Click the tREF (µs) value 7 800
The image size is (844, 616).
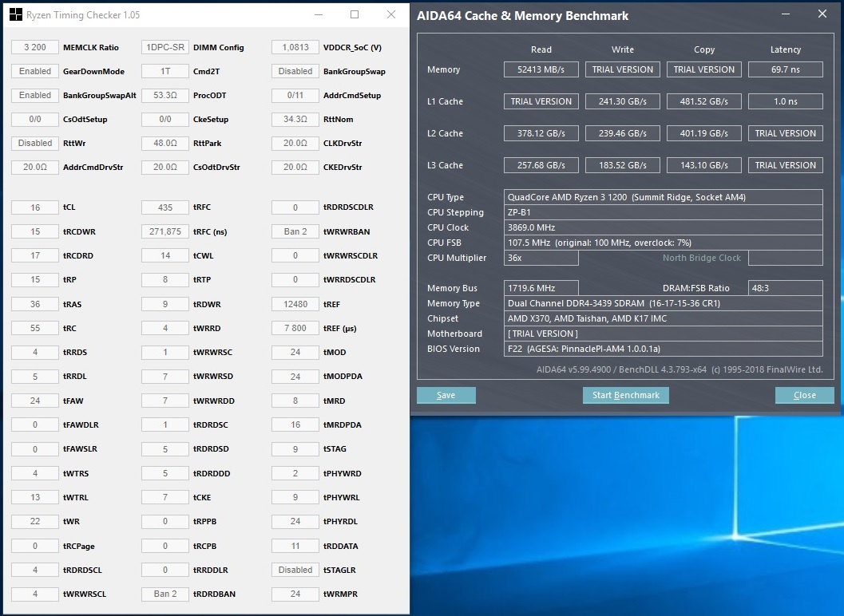295,328
